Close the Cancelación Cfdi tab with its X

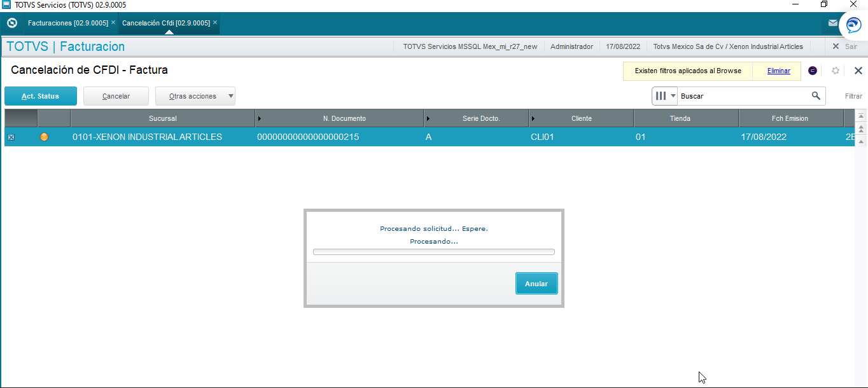point(215,22)
